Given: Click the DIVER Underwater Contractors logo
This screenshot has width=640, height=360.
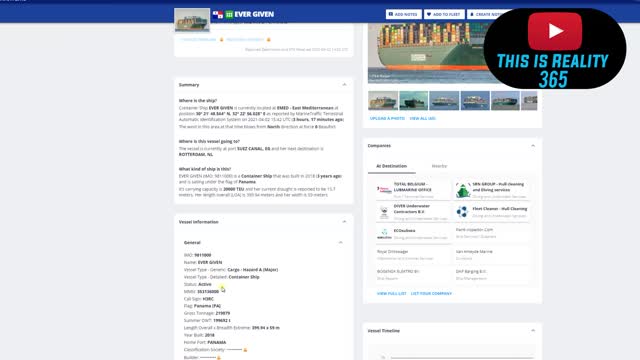Looking at the screenshot, I should tap(384, 212).
